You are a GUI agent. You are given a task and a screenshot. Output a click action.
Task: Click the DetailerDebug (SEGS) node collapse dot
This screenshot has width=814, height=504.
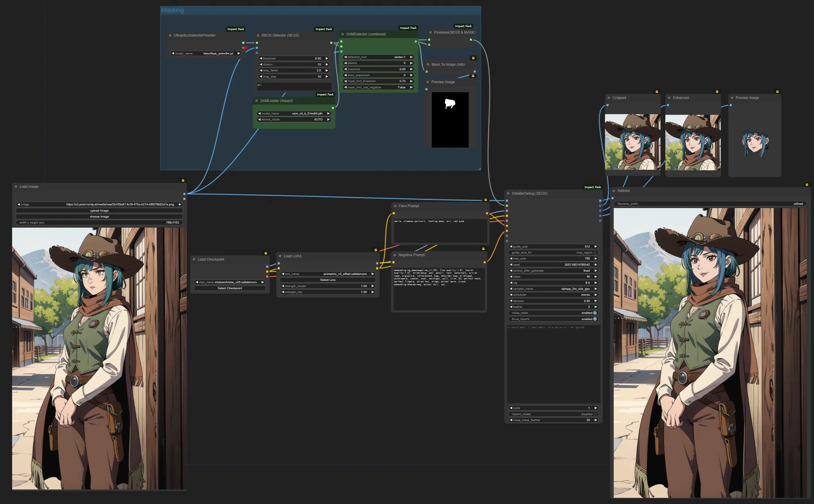(x=508, y=194)
